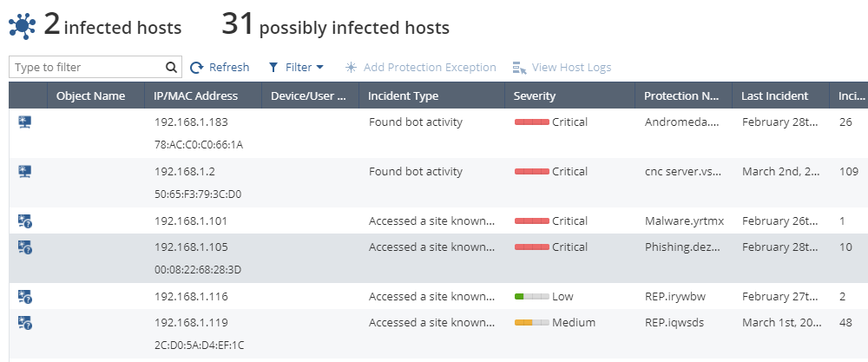This screenshot has height=362, width=868.
Task: Sort by the Incident Type column header
Action: 403,95
